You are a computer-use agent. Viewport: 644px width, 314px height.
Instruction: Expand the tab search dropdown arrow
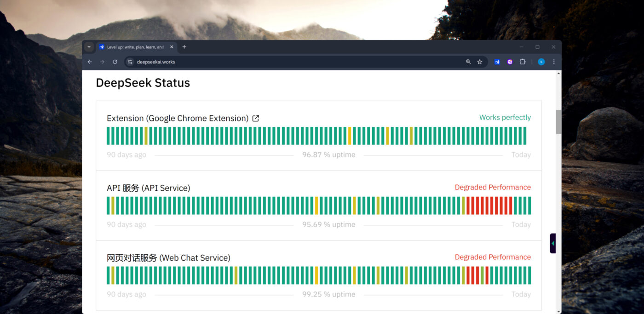(x=89, y=47)
